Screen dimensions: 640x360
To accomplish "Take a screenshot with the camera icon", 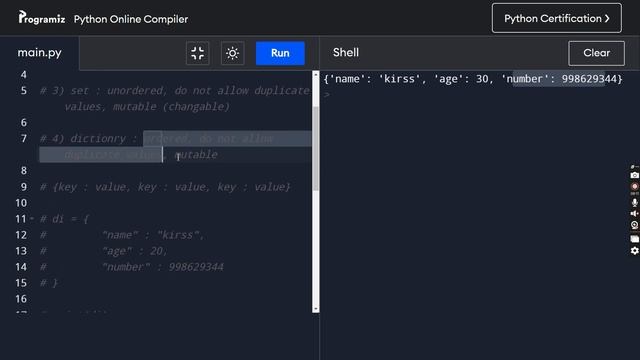I will pos(634,175).
